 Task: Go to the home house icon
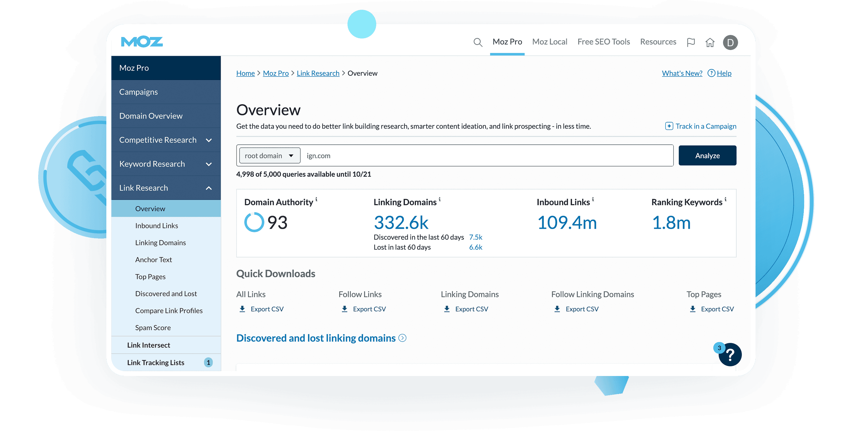click(x=710, y=42)
